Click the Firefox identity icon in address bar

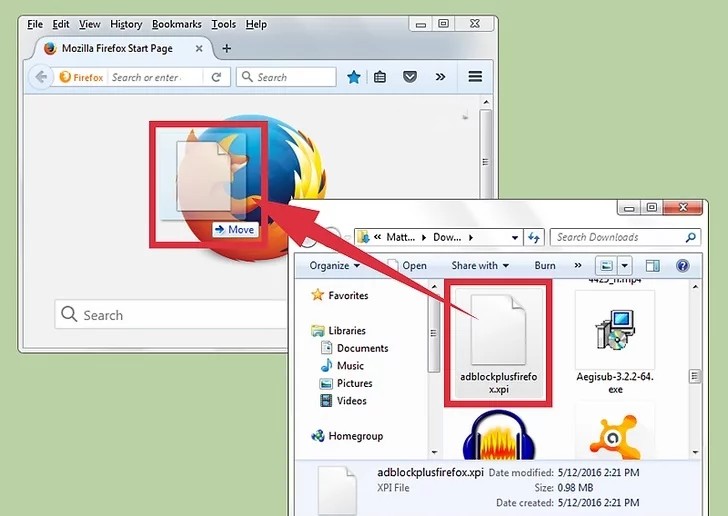point(82,77)
